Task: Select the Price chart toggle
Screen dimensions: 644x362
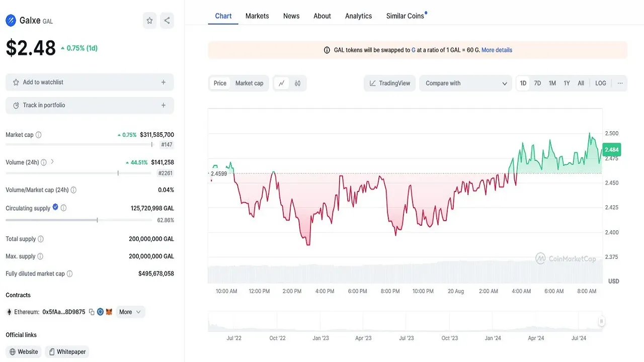Action: click(x=220, y=83)
